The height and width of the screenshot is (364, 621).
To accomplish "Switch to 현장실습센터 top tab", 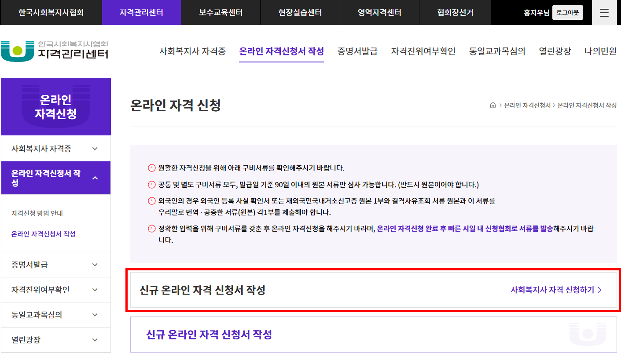I will pyautogui.click(x=300, y=13).
